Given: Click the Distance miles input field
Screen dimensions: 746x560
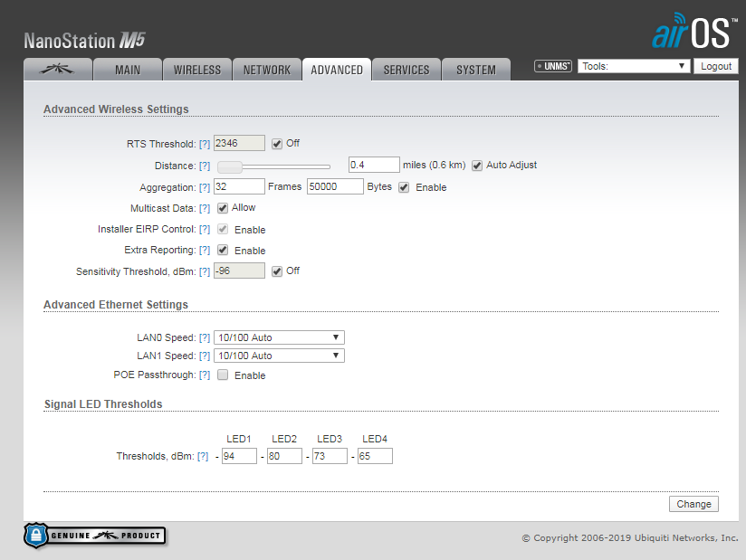Looking at the screenshot, I should [374, 165].
